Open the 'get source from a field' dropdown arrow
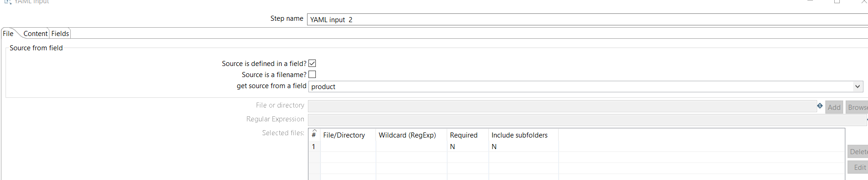This screenshot has width=868, height=180. pyautogui.click(x=857, y=86)
